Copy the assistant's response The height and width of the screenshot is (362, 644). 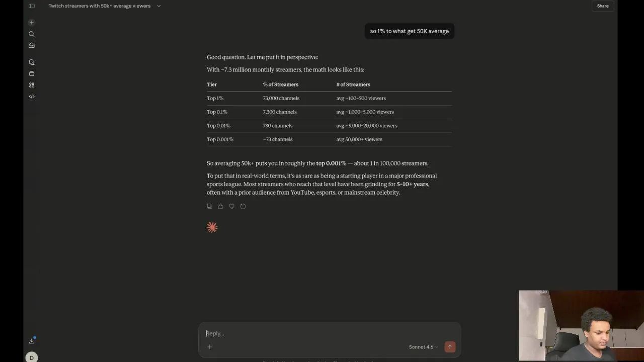(210, 206)
